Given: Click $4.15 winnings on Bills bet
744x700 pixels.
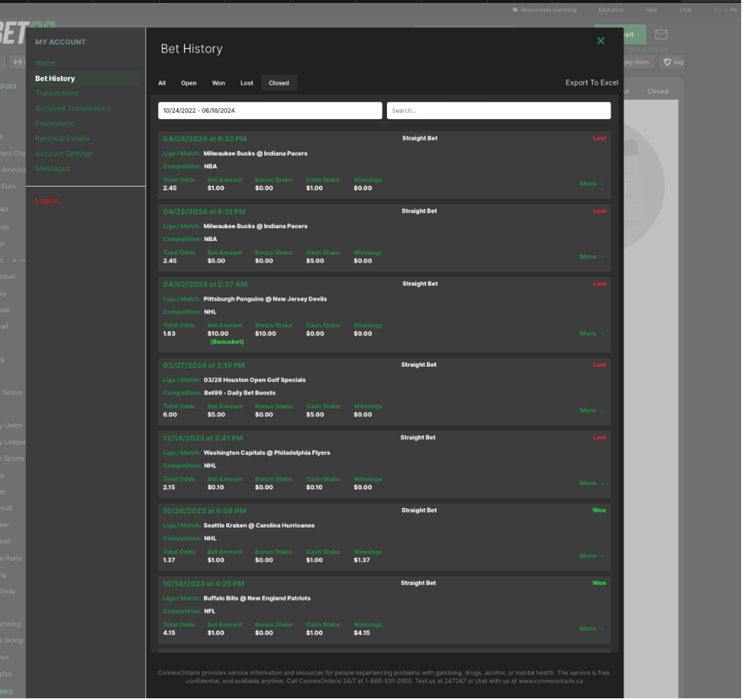Looking at the screenshot, I should [363, 634].
